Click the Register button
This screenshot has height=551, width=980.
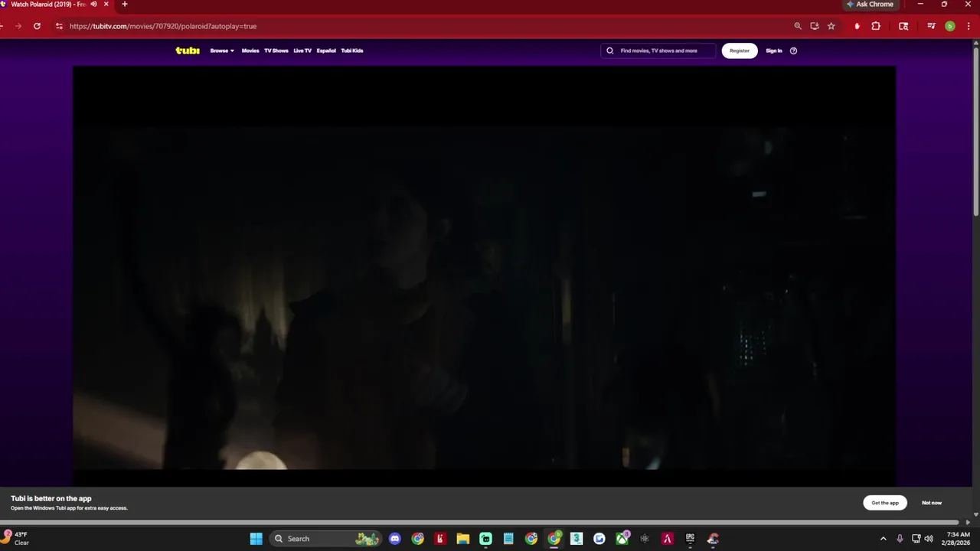pos(740,51)
